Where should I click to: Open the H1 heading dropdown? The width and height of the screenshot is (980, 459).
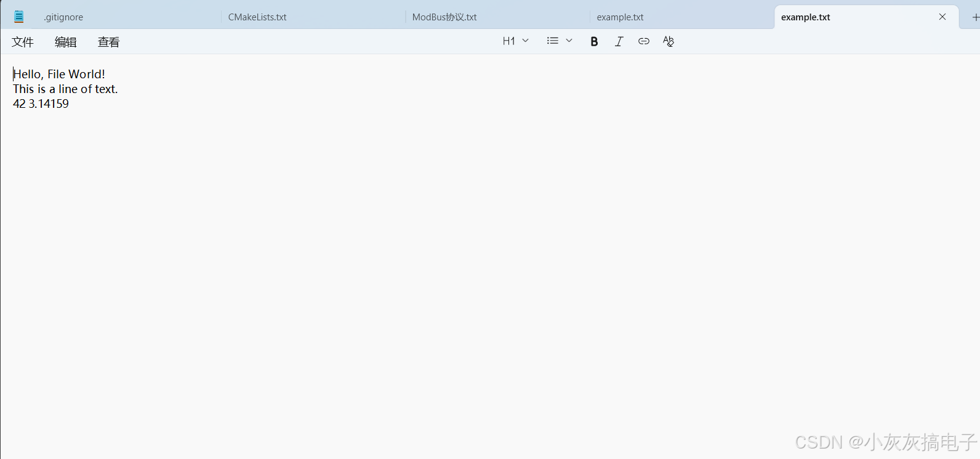point(516,41)
